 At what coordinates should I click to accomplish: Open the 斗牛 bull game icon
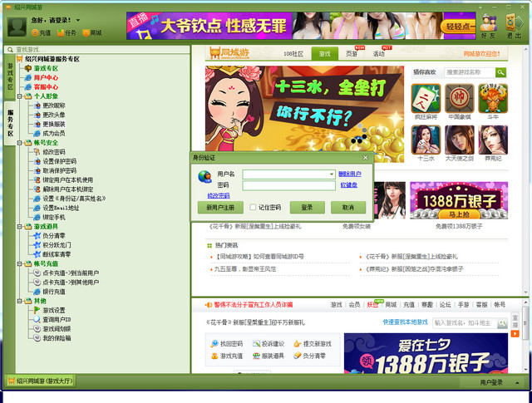point(493,98)
